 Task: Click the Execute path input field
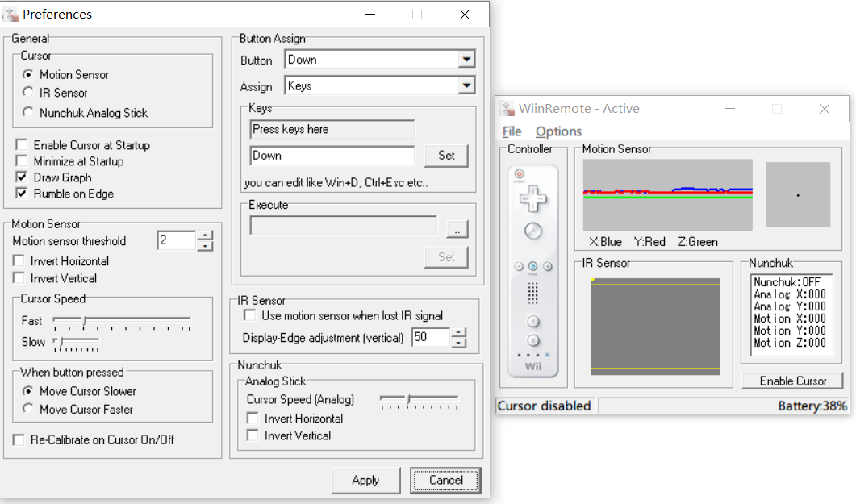pyautogui.click(x=344, y=225)
